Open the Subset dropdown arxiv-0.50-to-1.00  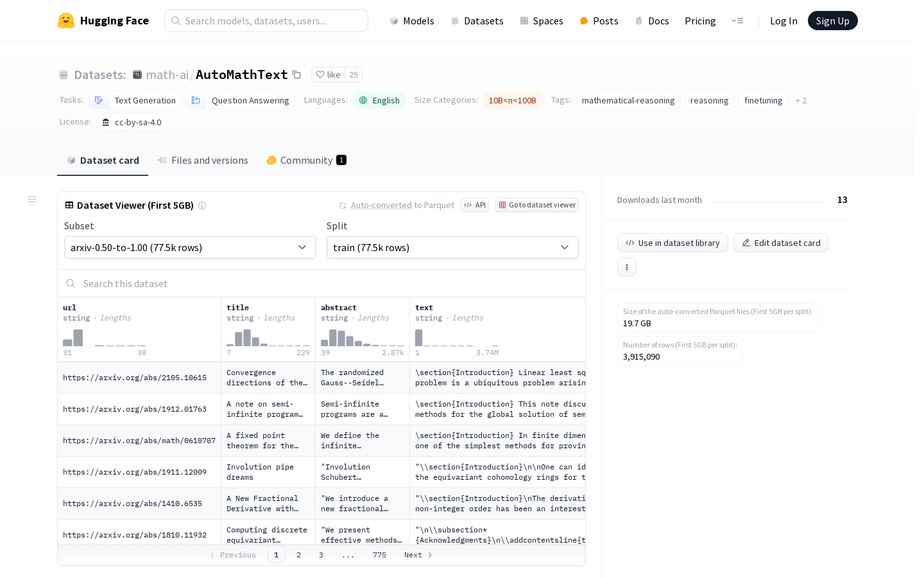click(x=190, y=247)
